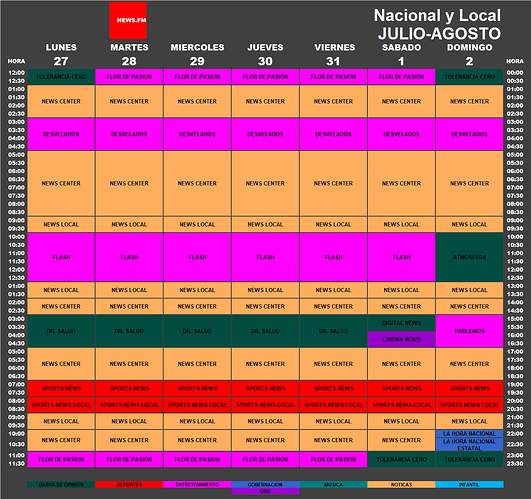Click the DESVELADOS block under Domingo
The image size is (531, 499).
(469, 134)
